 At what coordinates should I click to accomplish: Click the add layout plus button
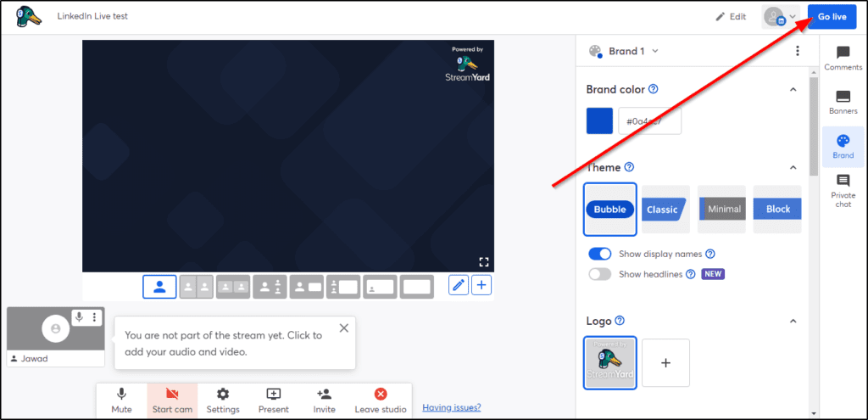click(481, 285)
